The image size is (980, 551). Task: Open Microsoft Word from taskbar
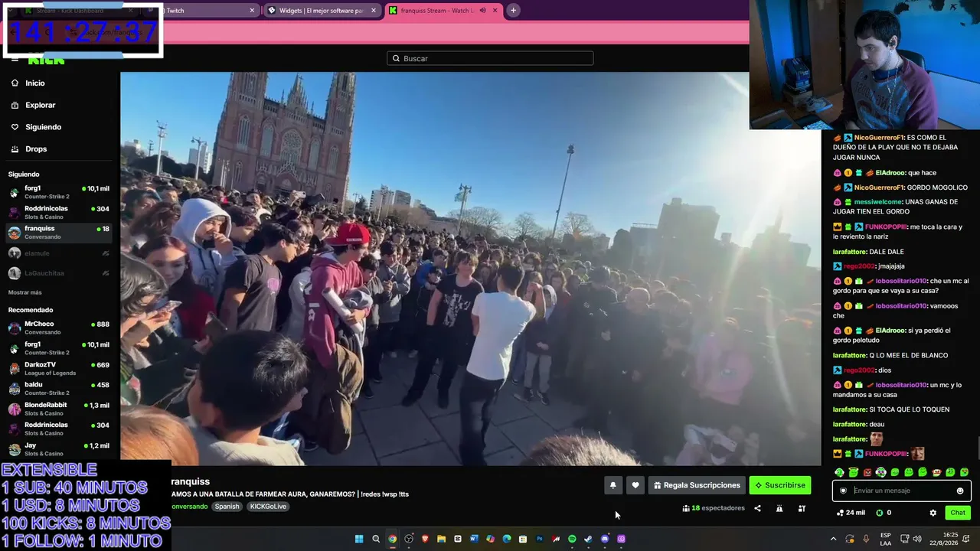(x=474, y=539)
